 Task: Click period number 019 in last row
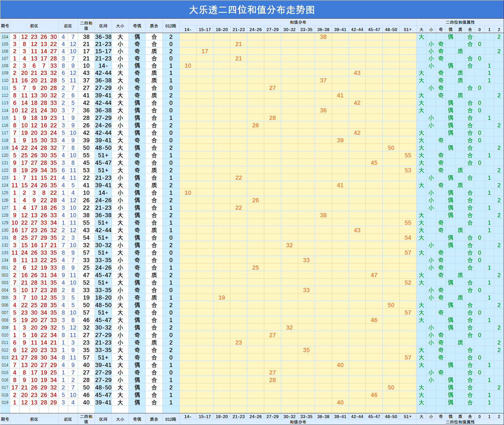[5, 403]
